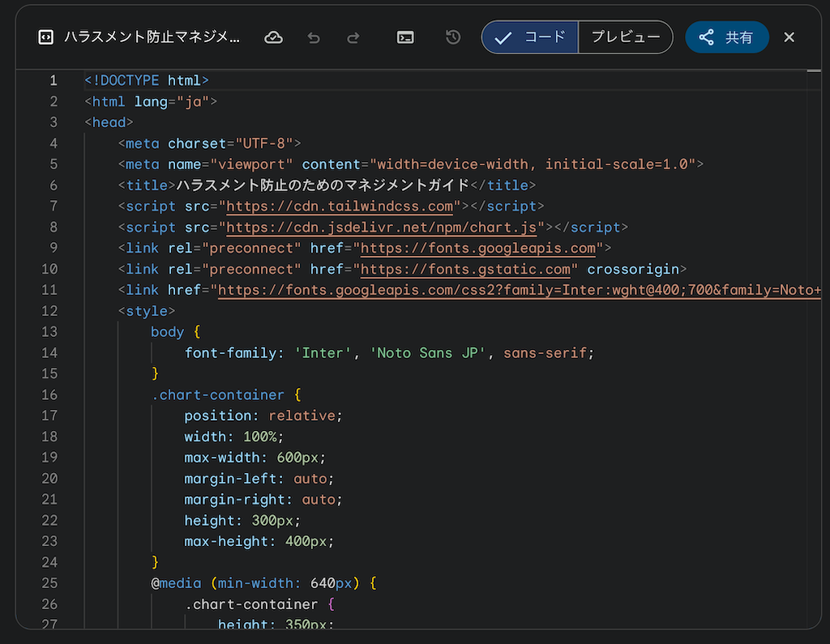
Task: Click the opening head tag
Action: pyautogui.click(x=109, y=122)
